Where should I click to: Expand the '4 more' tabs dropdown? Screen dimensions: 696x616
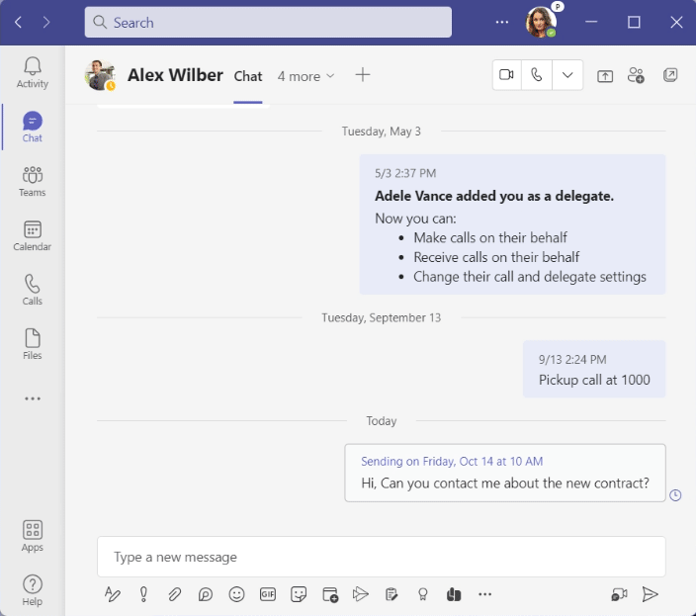[305, 76]
